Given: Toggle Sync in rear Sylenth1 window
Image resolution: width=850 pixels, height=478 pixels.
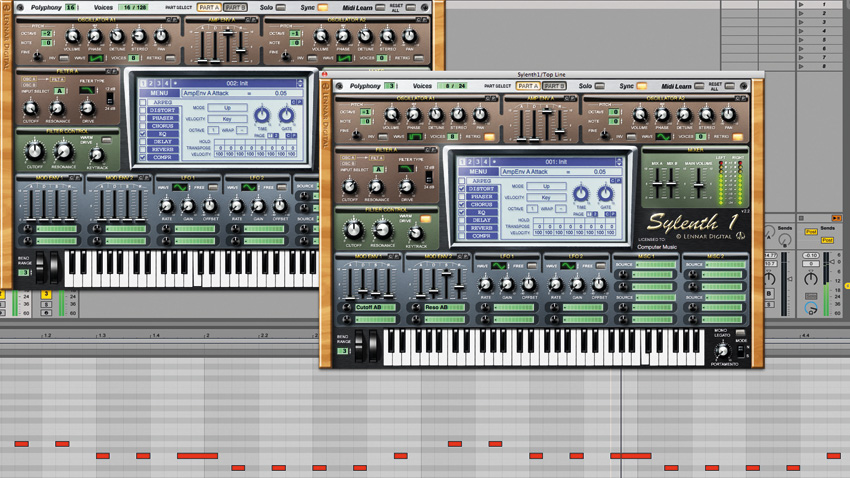Looking at the screenshot, I should pos(322,8).
